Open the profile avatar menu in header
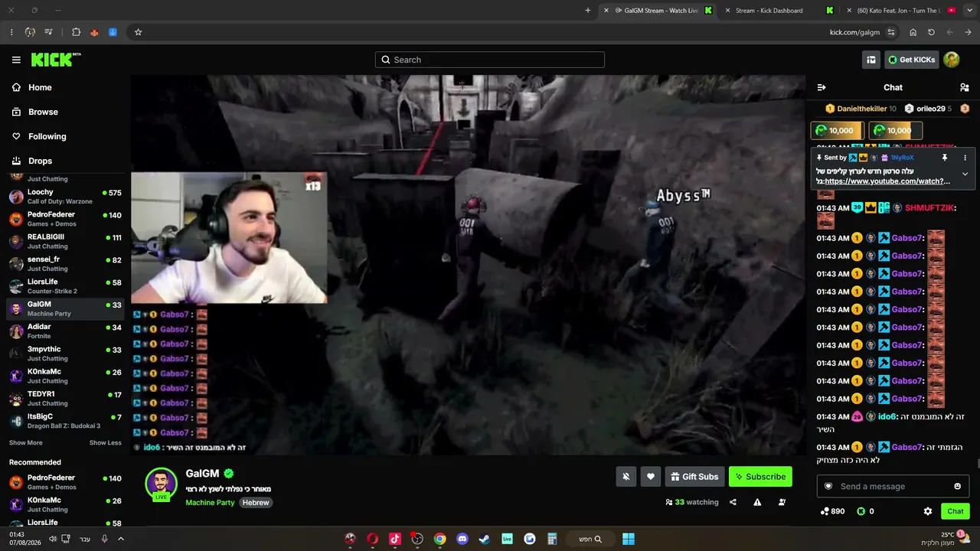The image size is (980, 551). tap(951, 60)
